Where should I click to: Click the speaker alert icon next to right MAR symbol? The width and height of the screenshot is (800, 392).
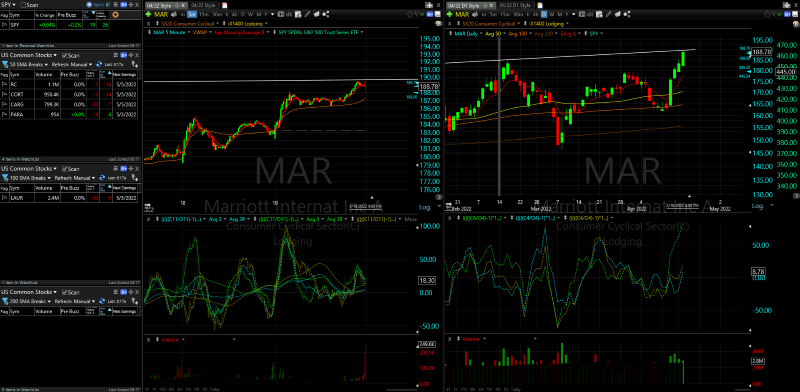coord(475,14)
